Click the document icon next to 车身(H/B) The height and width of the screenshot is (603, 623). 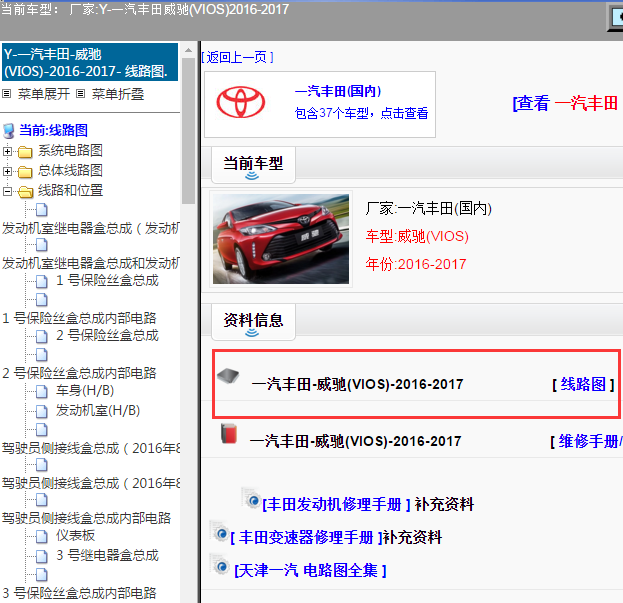[x=42, y=391]
